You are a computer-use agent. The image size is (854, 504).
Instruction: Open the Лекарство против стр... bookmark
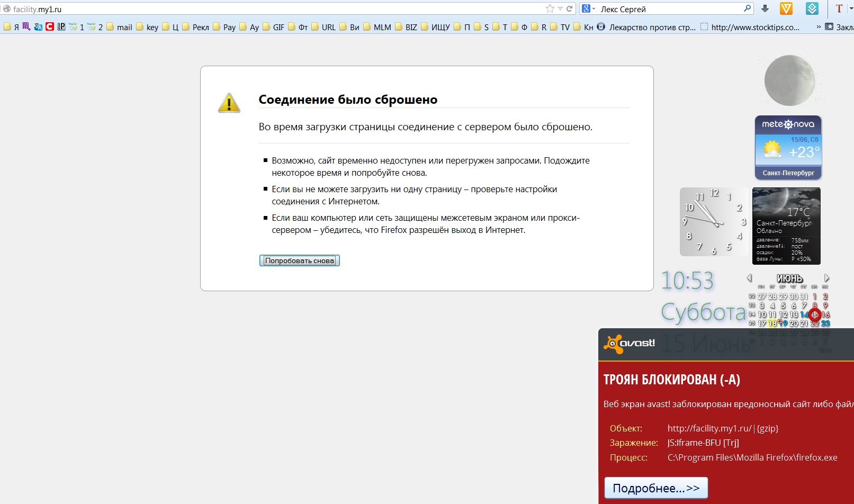[x=646, y=27]
